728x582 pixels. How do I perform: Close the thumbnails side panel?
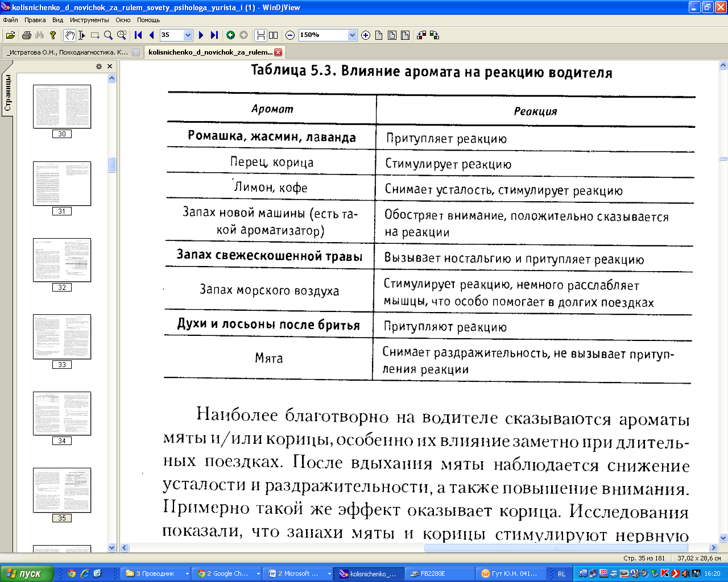(110, 66)
